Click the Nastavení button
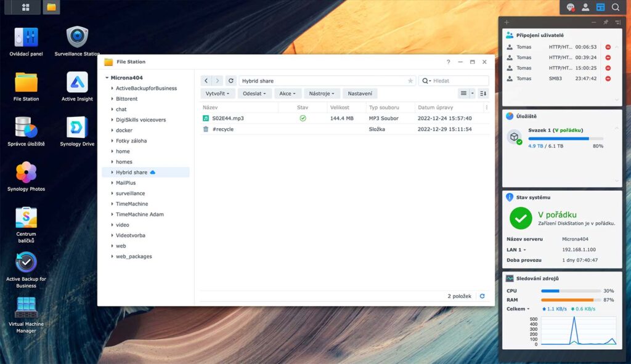The height and width of the screenshot is (364, 631). click(x=360, y=94)
